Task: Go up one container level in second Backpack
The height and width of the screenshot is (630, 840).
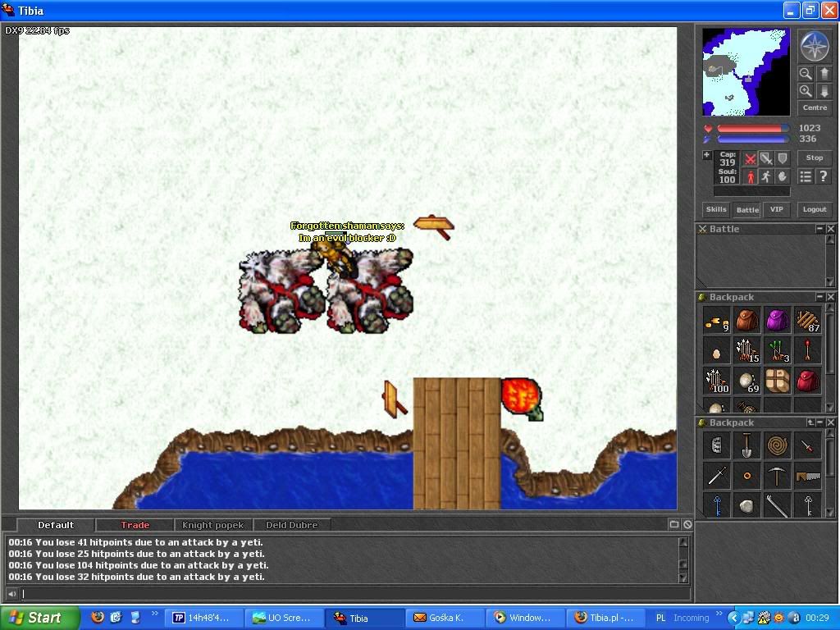Action: [x=810, y=422]
